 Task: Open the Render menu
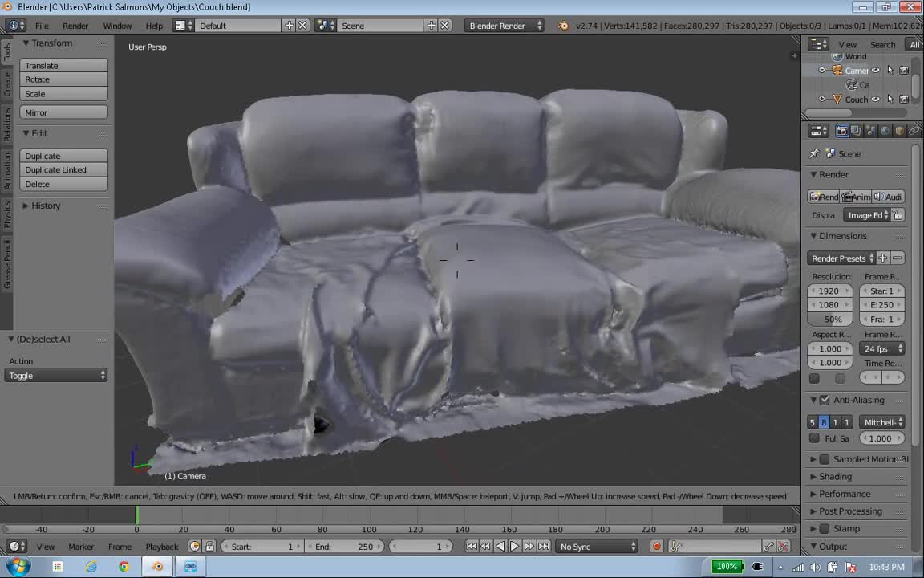(x=75, y=25)
